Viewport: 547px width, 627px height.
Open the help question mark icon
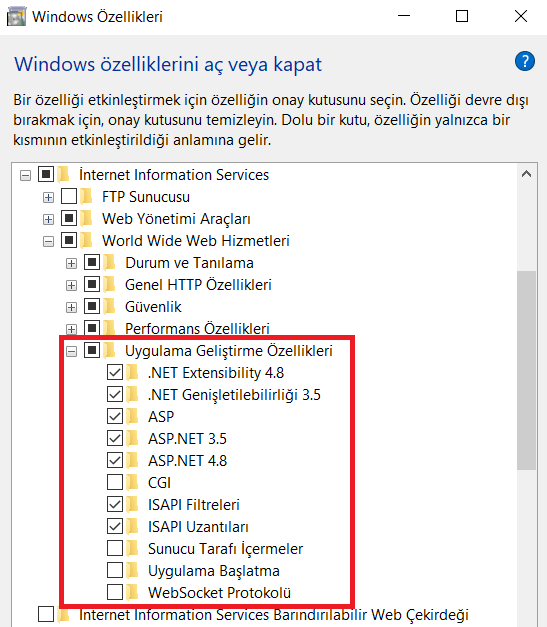525,61
